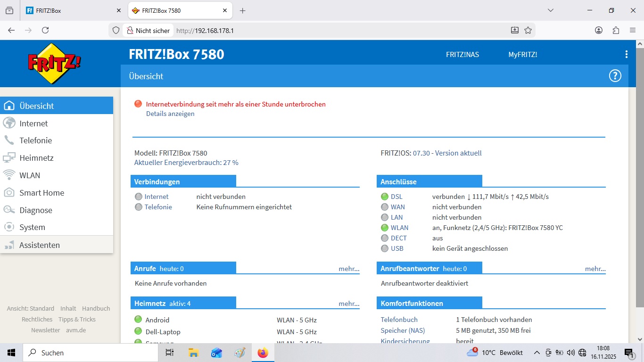Click Aktueller Energieverbrauch: 27 % link

pyautogui.click(x=186, y=163)
